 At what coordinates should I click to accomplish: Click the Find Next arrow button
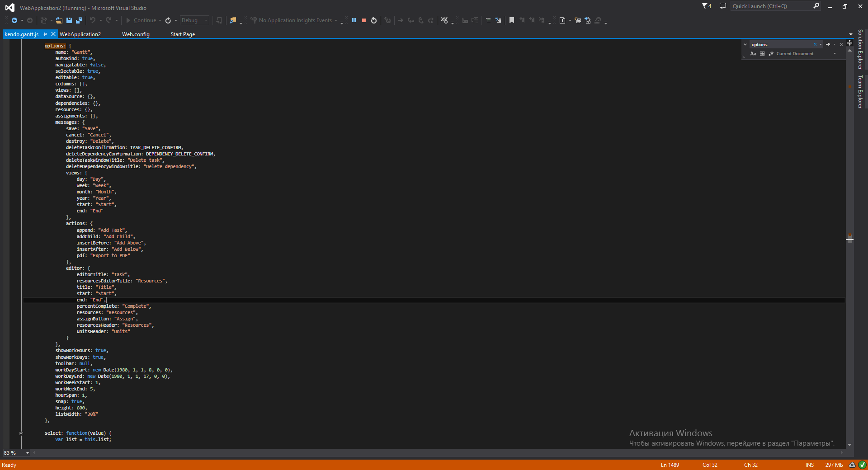tap(828, 44)
